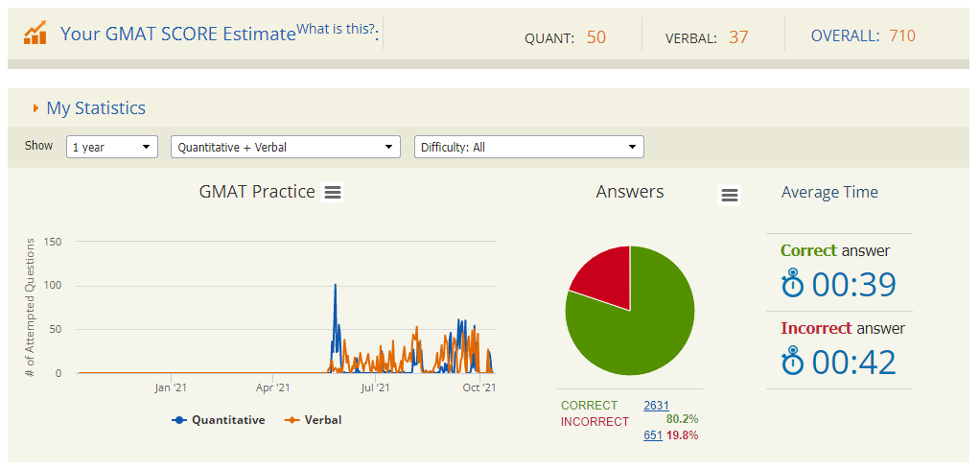
Task: Open the Answers chart hamburger menu
Action: 729,196
